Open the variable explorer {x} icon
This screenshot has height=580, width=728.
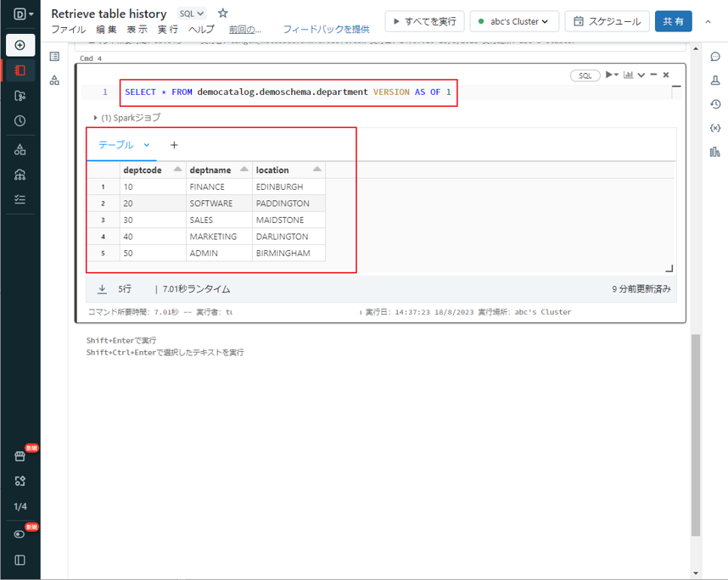click(714, 128)
